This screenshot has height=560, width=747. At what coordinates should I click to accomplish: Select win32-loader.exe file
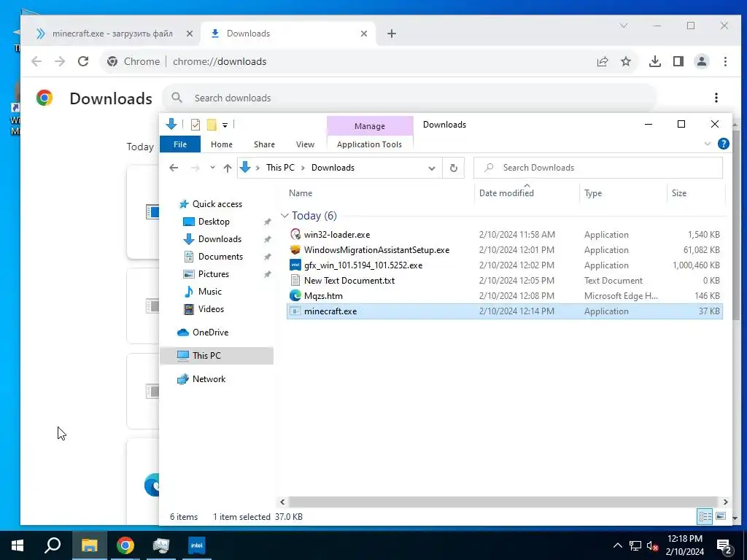click(x=505, y=235)
